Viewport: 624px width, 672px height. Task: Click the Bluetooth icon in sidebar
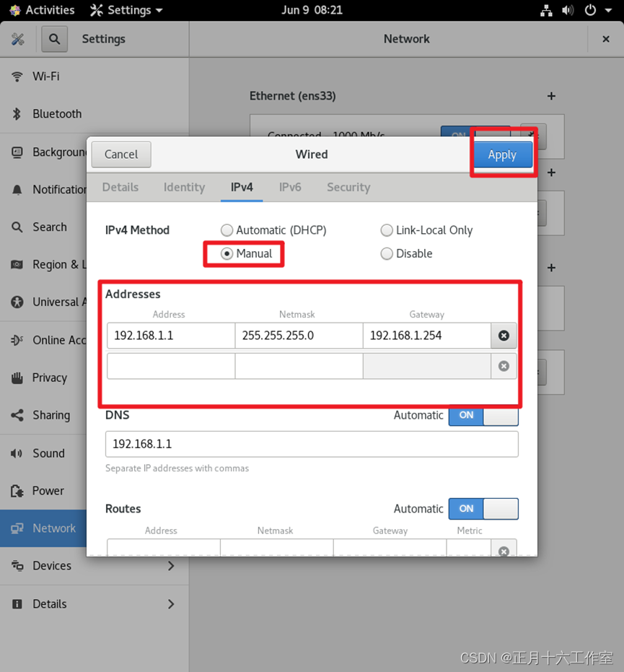17,114
